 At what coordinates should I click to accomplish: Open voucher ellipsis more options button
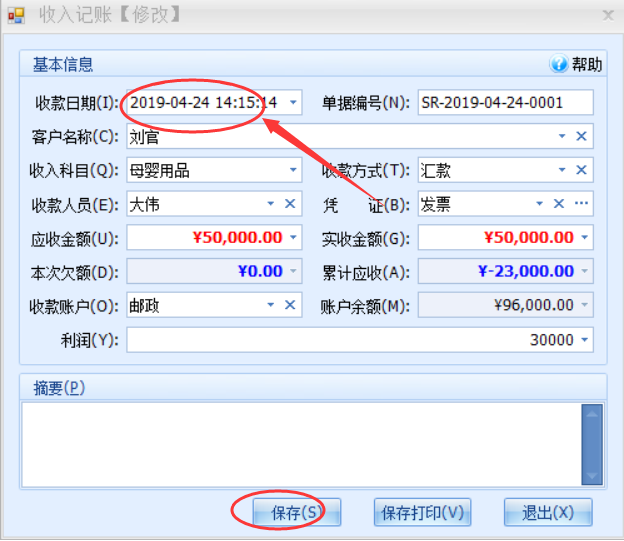point(581,204)
